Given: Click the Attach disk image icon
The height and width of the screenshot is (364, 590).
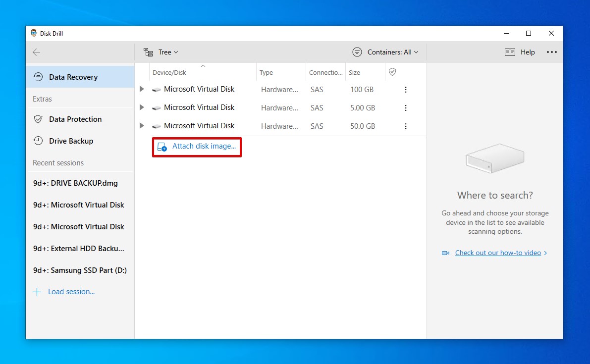Looking at the screenshot, I should (162, 147).
